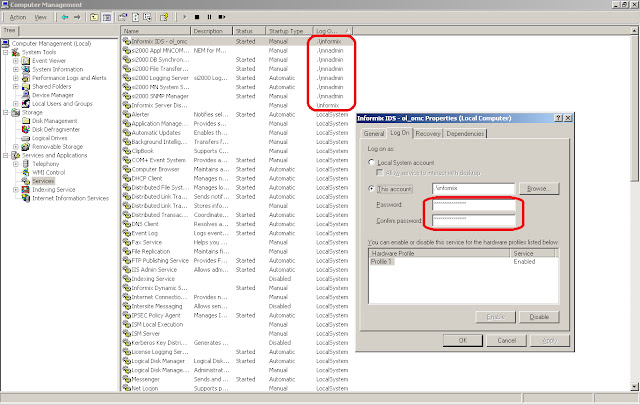Click the gear icon of Alerter service

point(127,115)
